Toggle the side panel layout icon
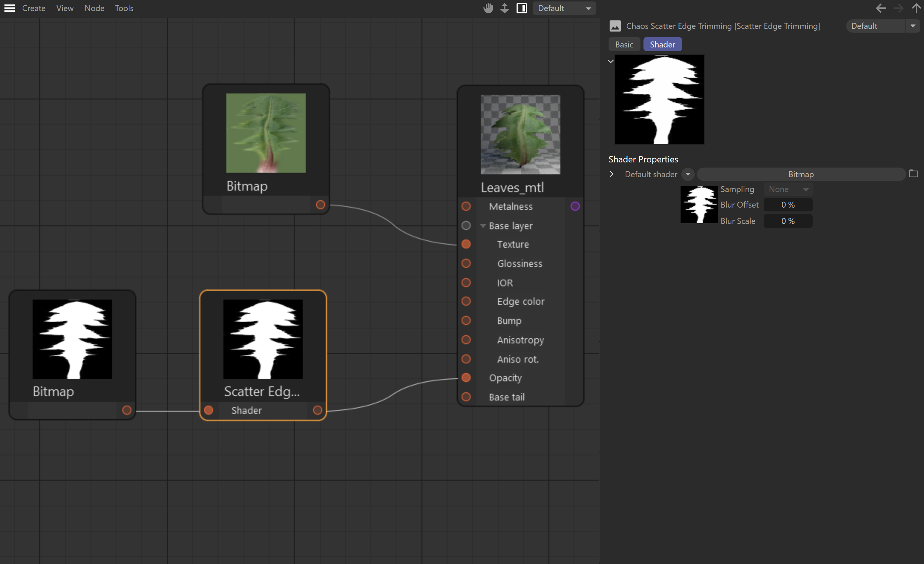924x564 pixels. [522, 8]
